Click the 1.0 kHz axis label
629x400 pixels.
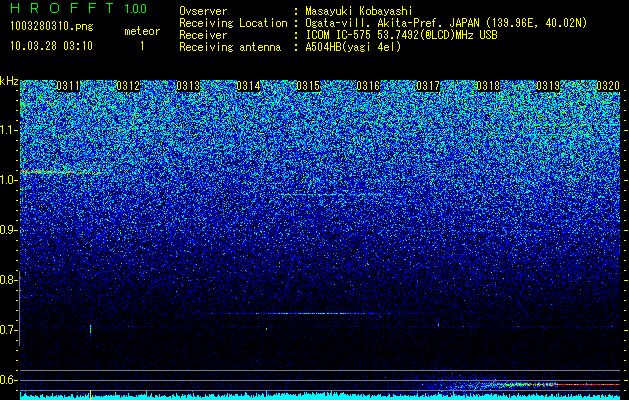[x=8, y=180]
